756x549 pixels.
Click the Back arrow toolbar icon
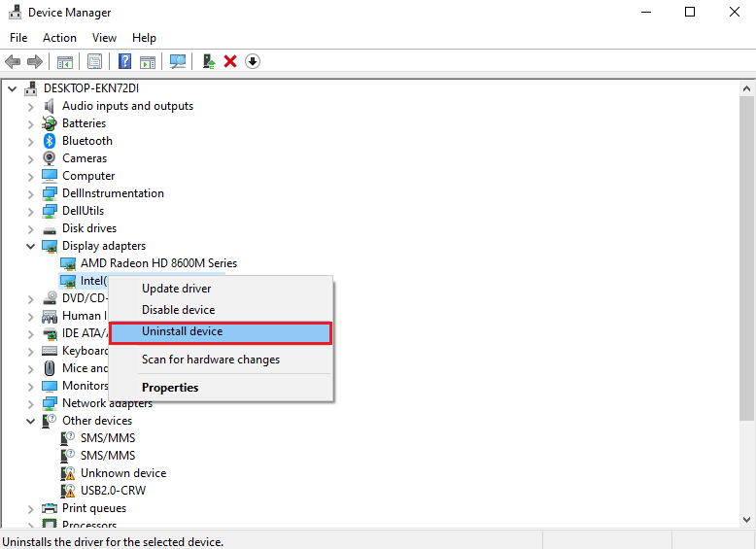click(x=13, y=61)
